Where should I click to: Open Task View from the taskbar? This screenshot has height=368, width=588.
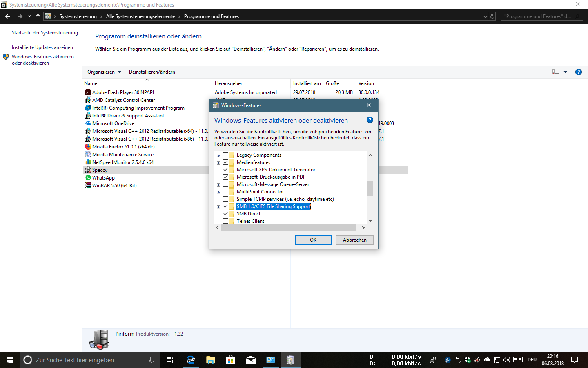click(x=170, y=360)
